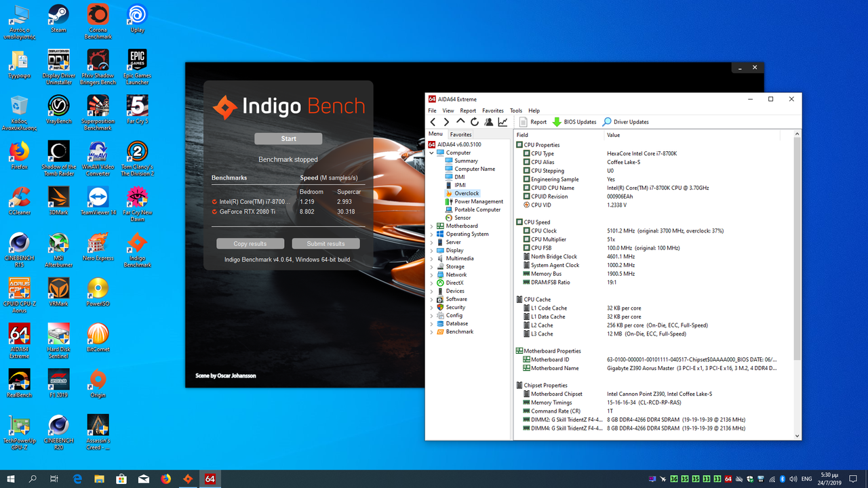The width and height of the screenshot is (868, 488).
Task: Expand the Benchmark tree node
Action: coord(432,331)
